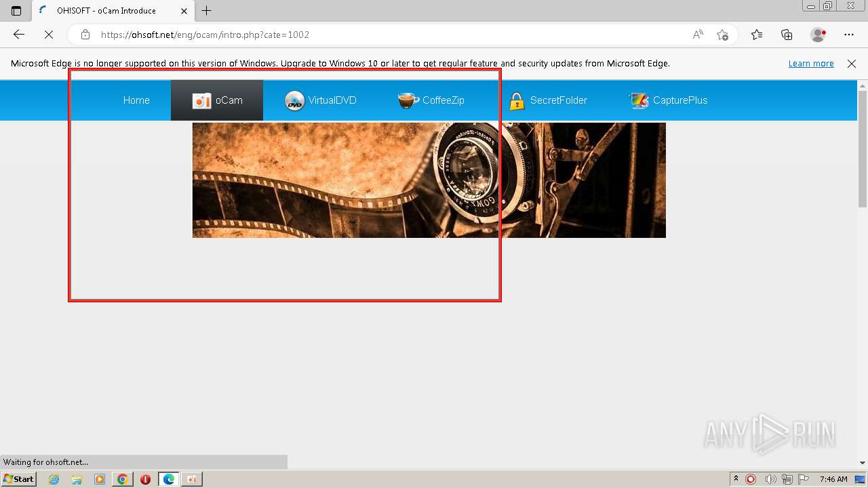Go back to the previous page
Image resolution: width=868 pixels, height=488 pixels.
[x=19, y=35]
